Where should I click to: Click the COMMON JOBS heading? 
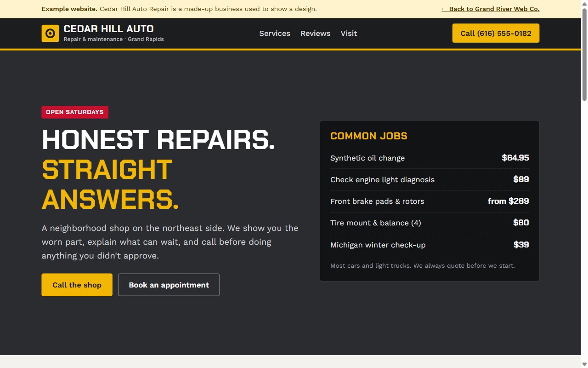[x=369, y=136]
